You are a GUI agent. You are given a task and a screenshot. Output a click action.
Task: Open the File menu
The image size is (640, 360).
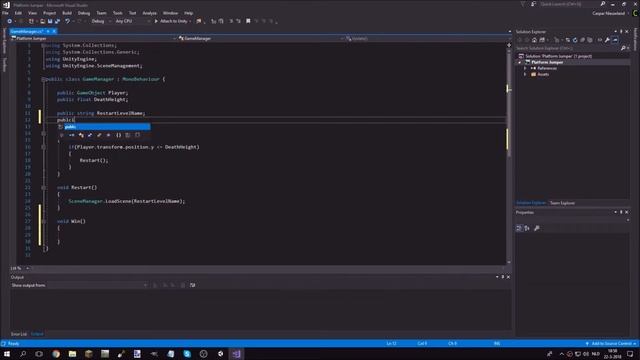(5, 13)
